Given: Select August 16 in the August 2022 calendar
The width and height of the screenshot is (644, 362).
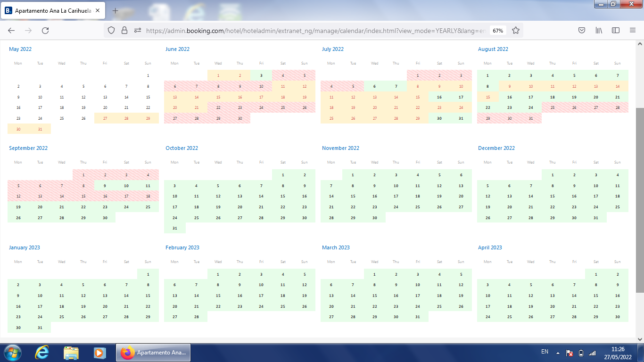Looking at the screenshot, I should 509,97.
